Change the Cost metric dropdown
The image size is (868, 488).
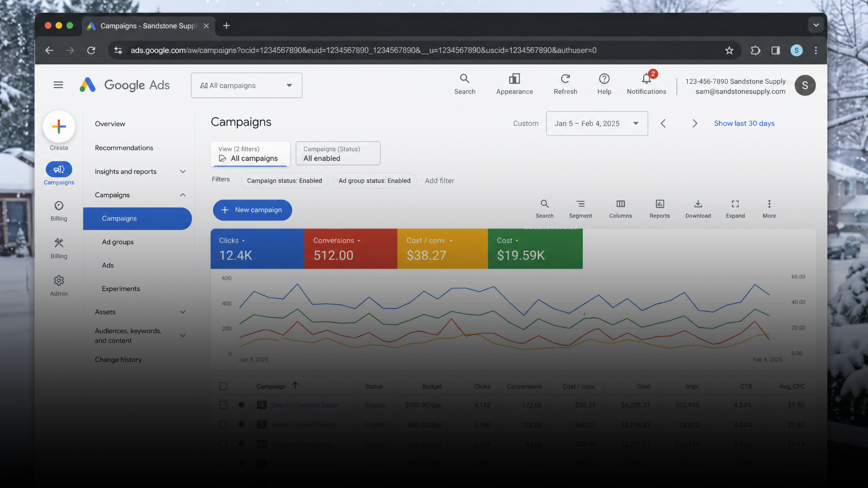(x=508, y=241)
